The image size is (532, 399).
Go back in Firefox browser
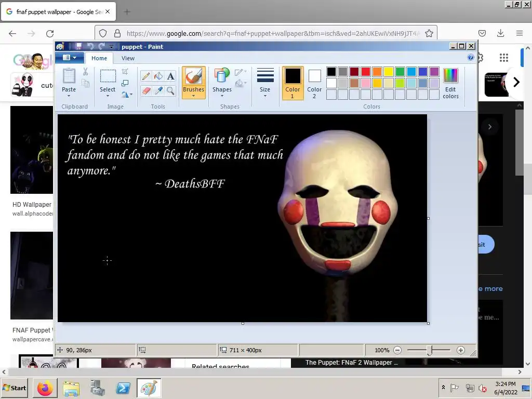[x=12, y=33]
